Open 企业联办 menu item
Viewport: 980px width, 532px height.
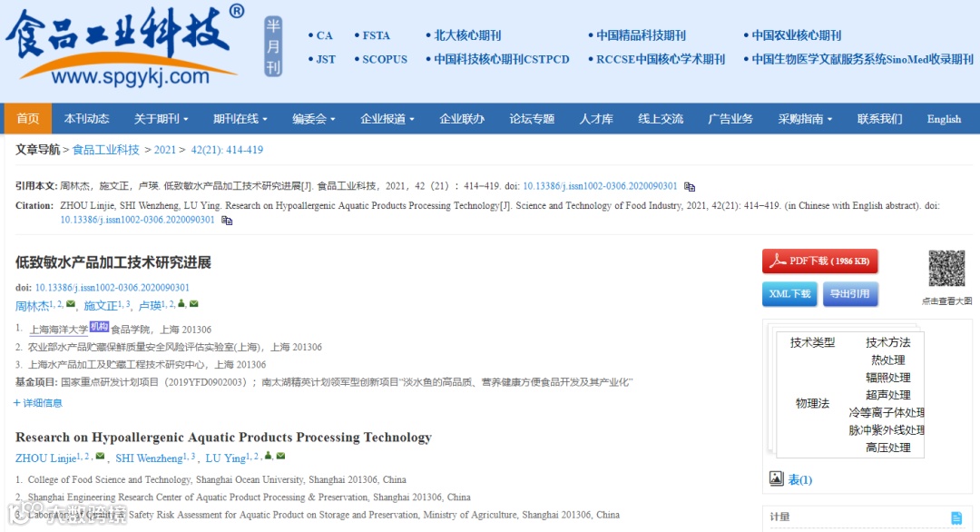pos(462,119)
